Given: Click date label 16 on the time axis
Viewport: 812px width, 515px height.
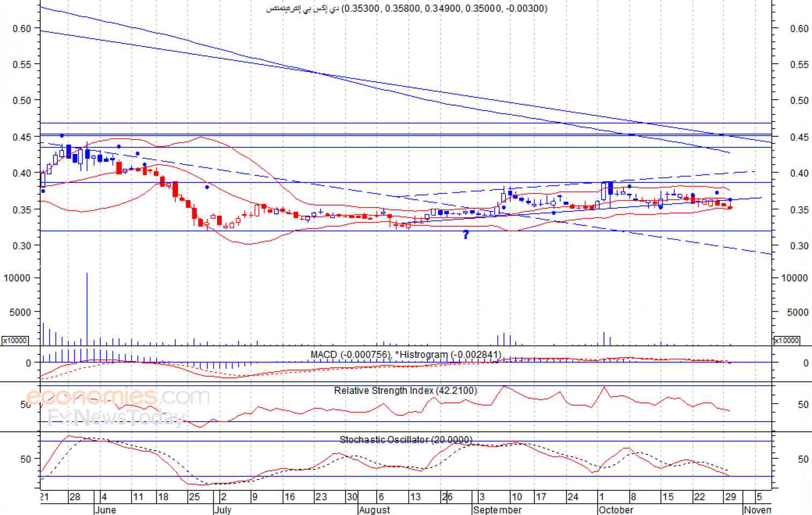Looking at the screenshot, I should tap(289, 497).
